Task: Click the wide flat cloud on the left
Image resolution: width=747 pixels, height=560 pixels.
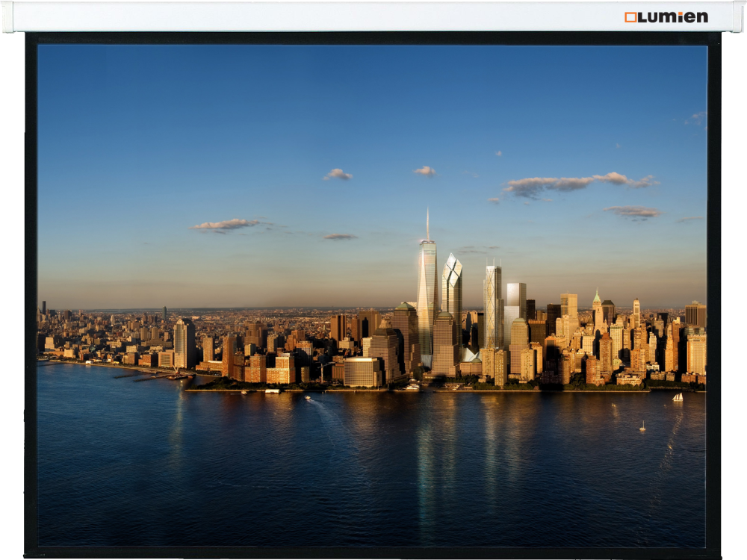Action: (x=226, y=224)
